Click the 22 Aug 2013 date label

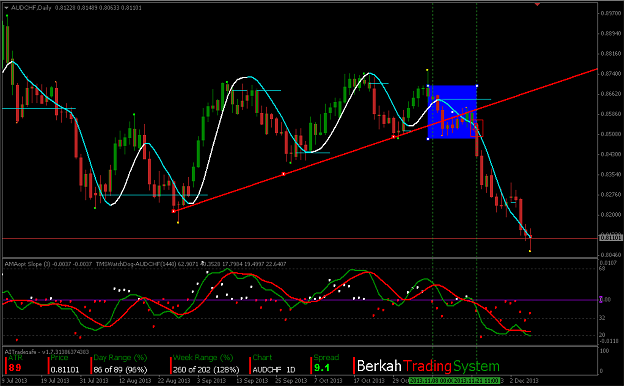(x=173, y=381)
